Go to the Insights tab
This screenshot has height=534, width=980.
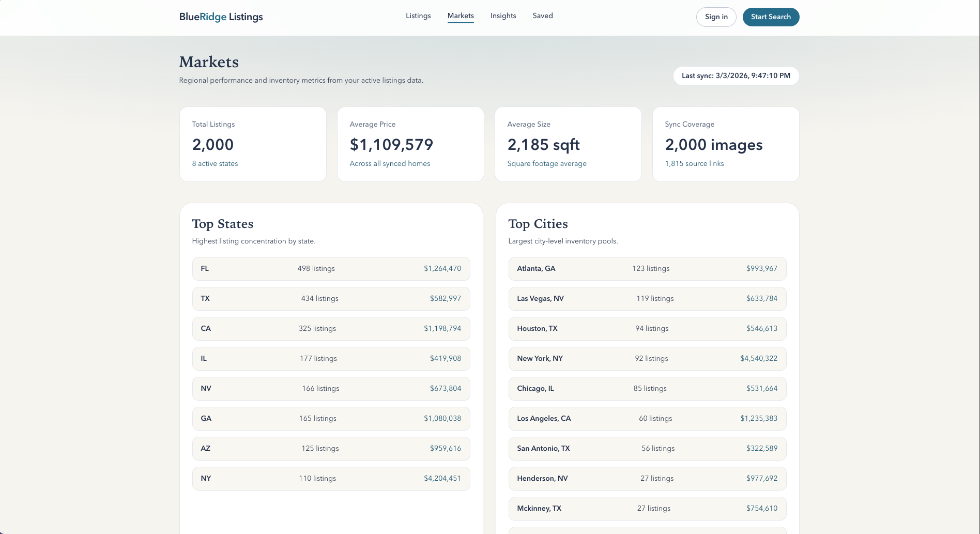click(503, 16)
